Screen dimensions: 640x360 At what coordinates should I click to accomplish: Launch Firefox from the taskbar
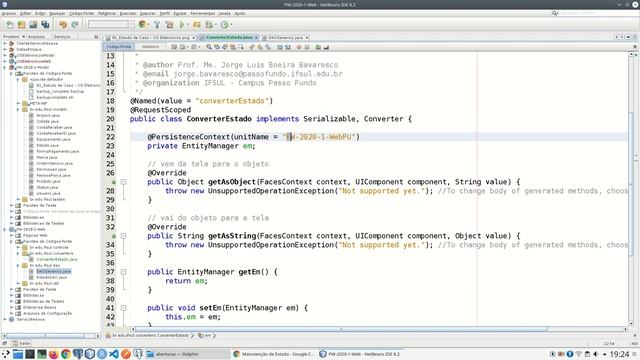click(x=53, y=354)
